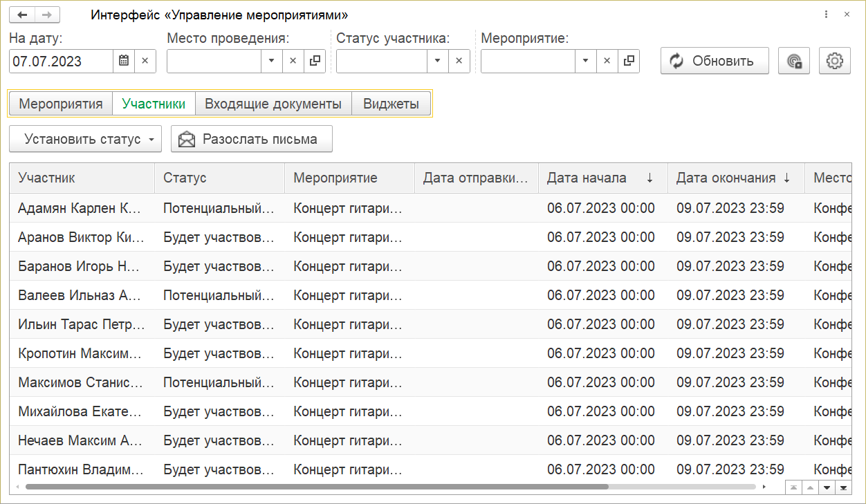Open selection form for 'Место проведения'
This screenshot has width=866, height=504.
point(315,61)
